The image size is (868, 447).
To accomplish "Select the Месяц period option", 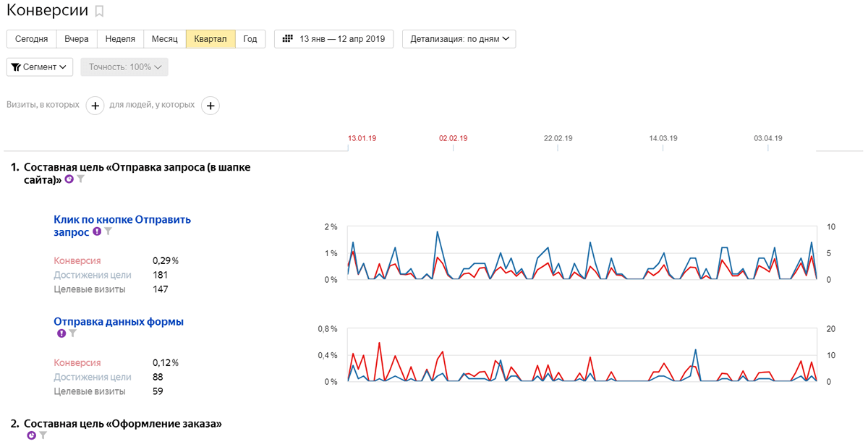I will [164, 39].
